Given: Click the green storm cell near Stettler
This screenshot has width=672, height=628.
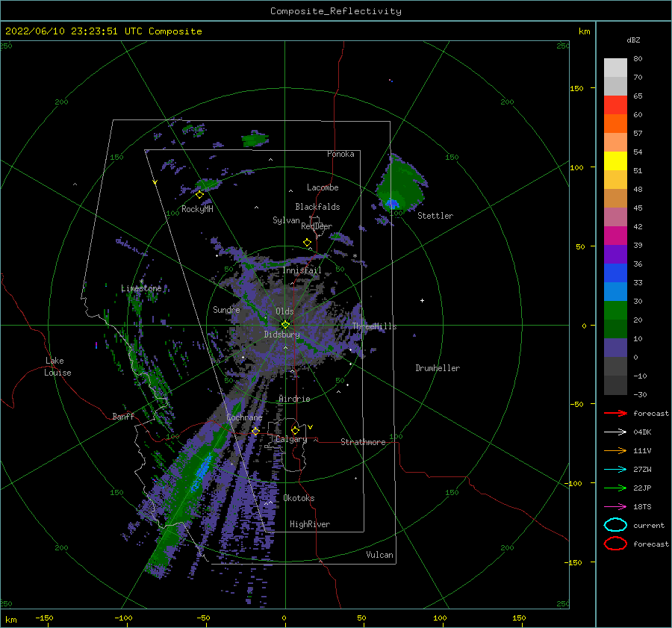Looking at the screenshot, I should coord(401,184).
